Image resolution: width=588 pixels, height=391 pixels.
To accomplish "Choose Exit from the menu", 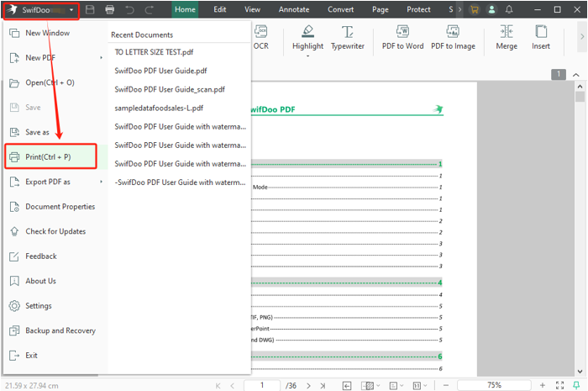I will (x=54, y=355).
